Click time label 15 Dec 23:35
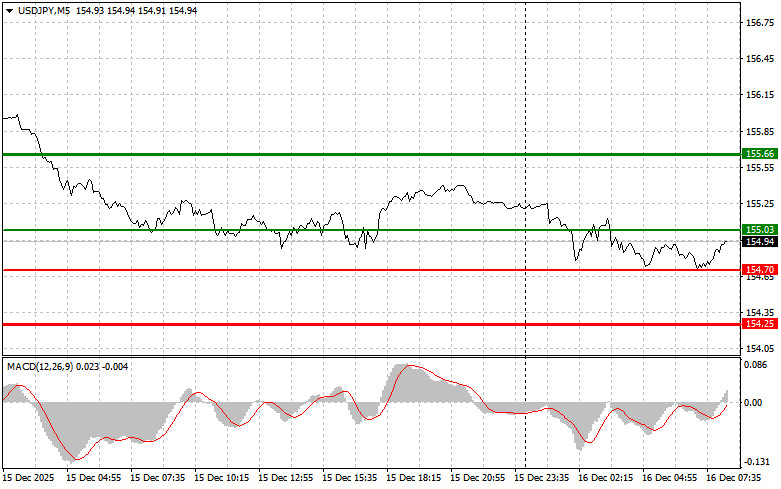Image resolution: width=781 pixels, height=489 pixels. (x=541, y=478)
